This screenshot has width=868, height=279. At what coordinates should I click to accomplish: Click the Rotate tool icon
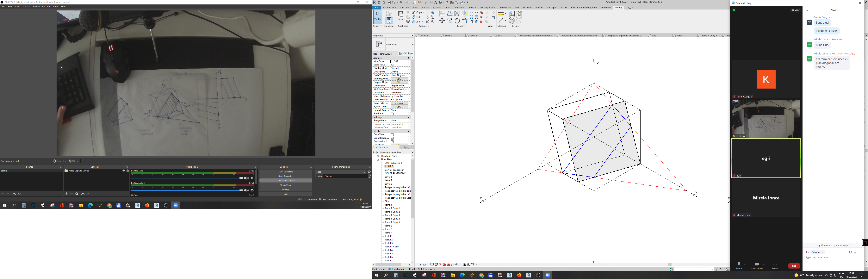457,21
